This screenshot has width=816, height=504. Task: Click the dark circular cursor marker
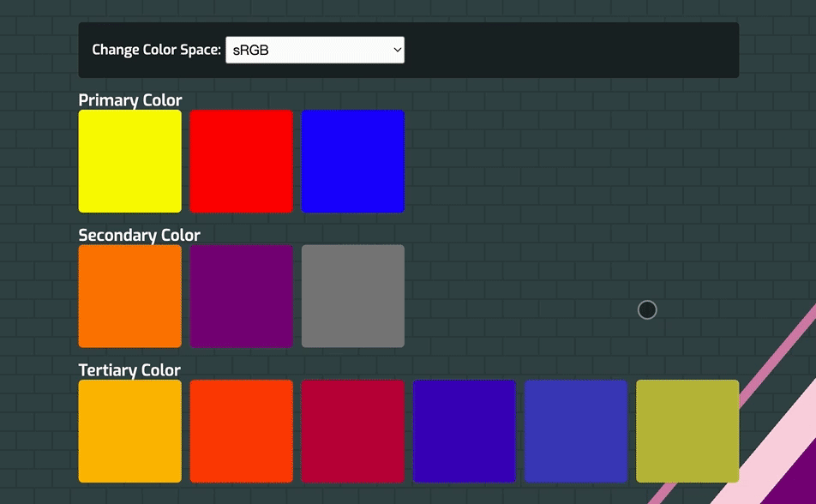[x=647, y=309]
